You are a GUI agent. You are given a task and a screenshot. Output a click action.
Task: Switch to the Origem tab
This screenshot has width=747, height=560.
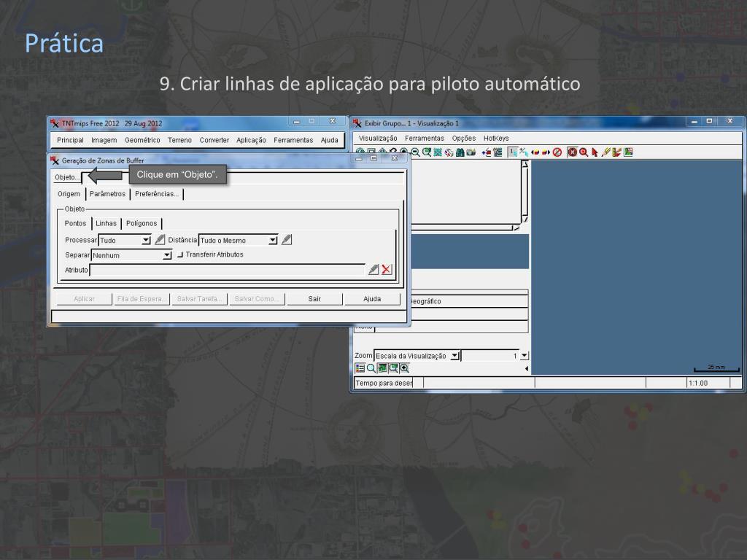click(x=69, y=194)
